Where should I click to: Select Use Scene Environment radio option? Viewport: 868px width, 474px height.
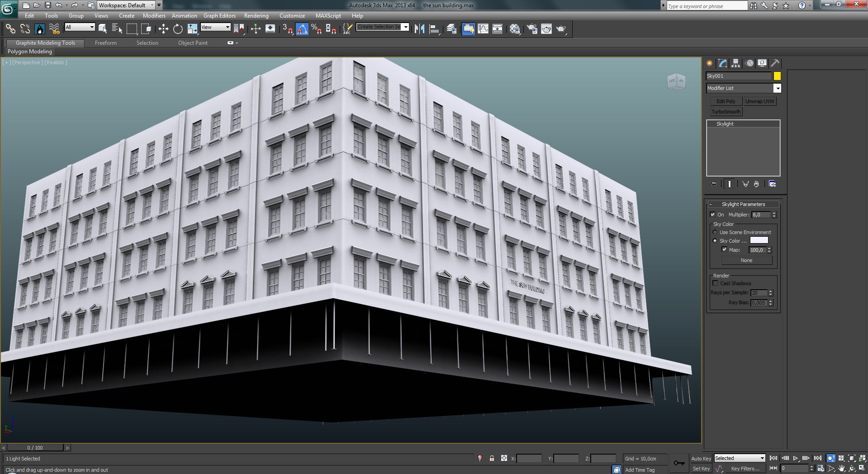click(715, 232)
